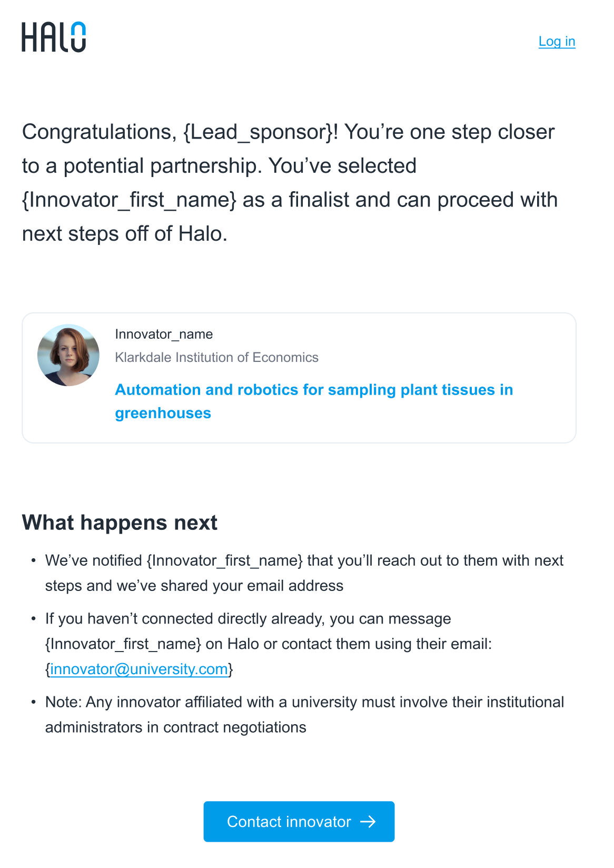Click the first bullet marker under What happens next
614x868 pixels.
tap(34, 561)
